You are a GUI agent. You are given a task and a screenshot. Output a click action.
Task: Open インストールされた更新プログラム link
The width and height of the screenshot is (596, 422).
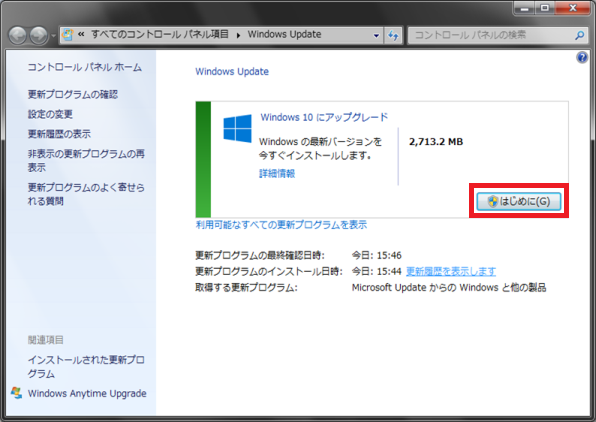coord(86,366)
